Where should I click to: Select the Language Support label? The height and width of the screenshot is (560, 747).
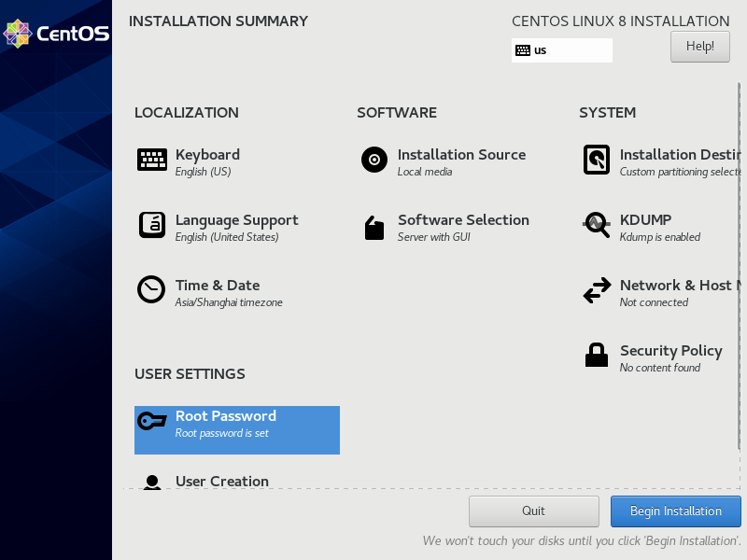point(237,220)
